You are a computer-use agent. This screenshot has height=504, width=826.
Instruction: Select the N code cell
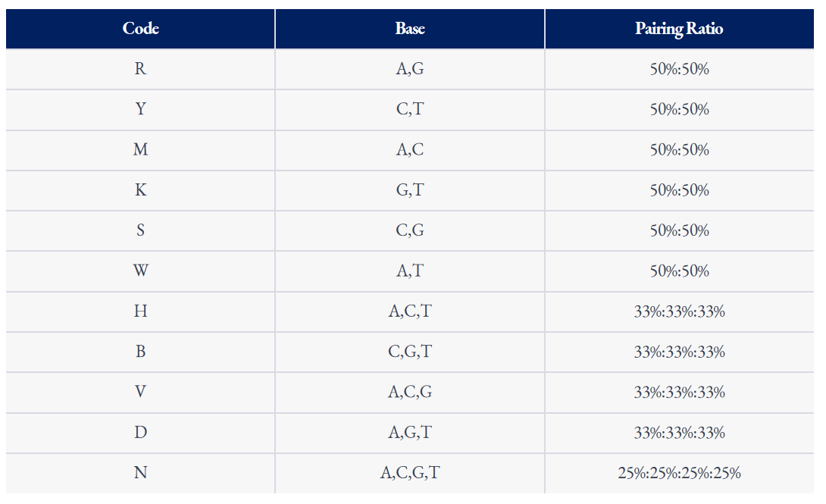pyautogui.click(x=140, y=474)
